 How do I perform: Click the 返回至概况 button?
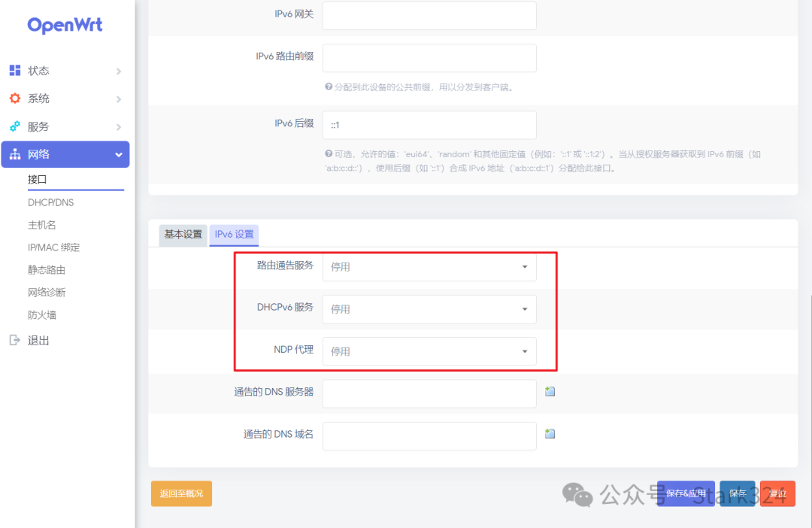pos(181,494)
